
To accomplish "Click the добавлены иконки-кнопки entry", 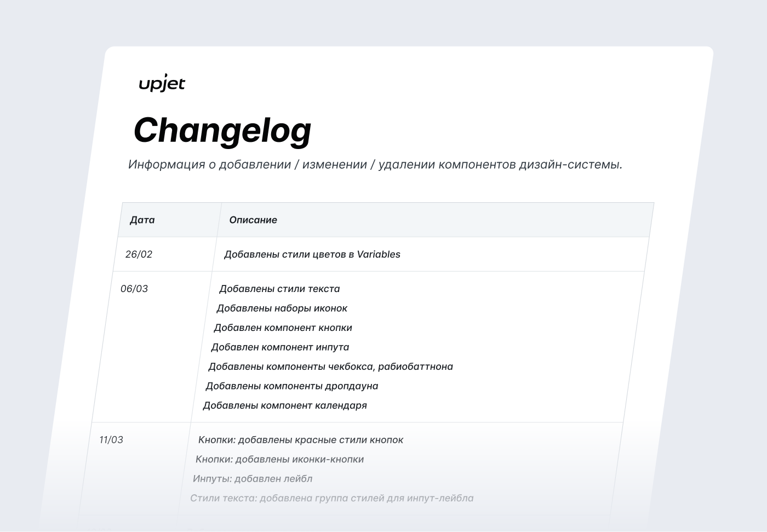I will [x=279, y=459].
